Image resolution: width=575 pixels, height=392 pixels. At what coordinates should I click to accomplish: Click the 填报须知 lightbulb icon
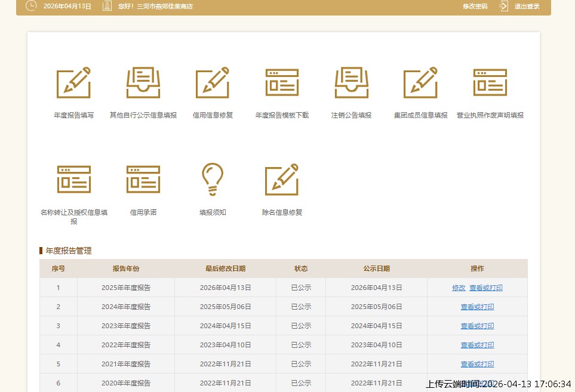(x=213, y=179)
